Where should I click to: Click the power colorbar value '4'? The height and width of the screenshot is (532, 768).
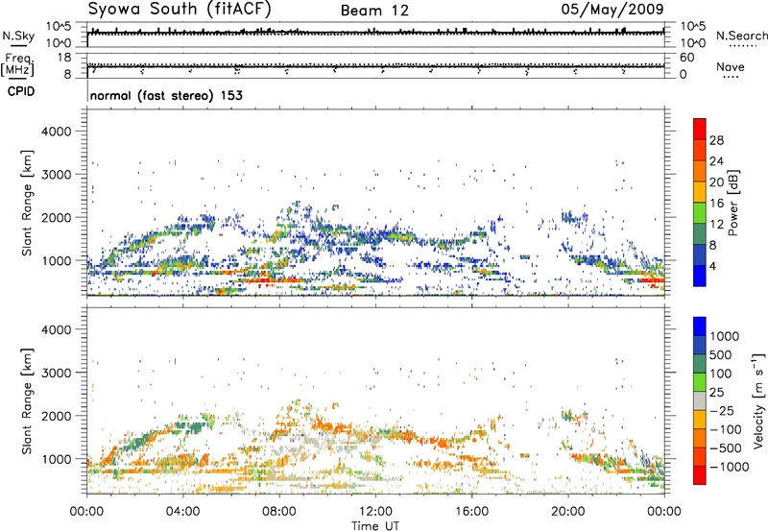click(713, 266)
